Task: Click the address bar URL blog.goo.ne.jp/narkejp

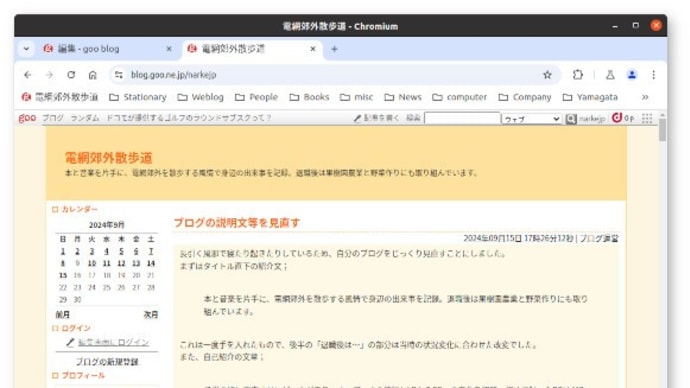Action: [x=173, y=75]
